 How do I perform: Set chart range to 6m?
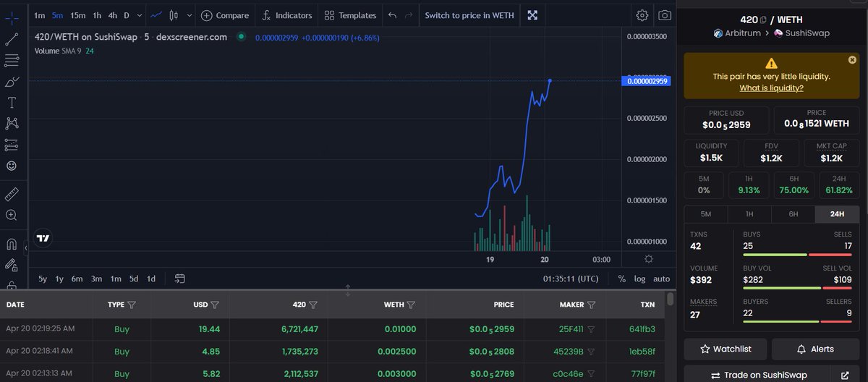click(x=77, y=279)
